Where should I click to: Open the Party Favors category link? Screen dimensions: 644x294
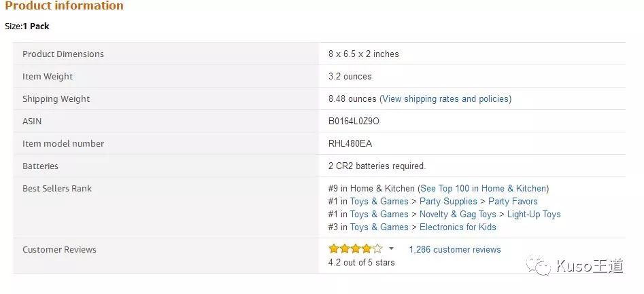[513, 201]
